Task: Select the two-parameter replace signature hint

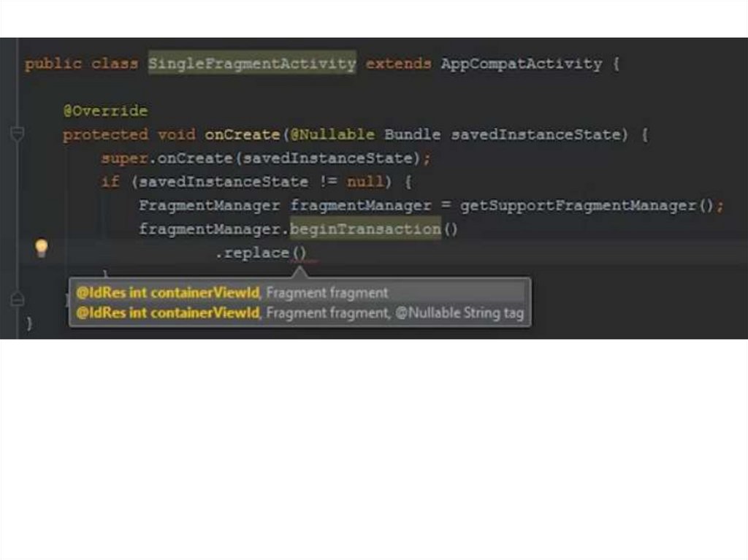Action: pos(232,293)
